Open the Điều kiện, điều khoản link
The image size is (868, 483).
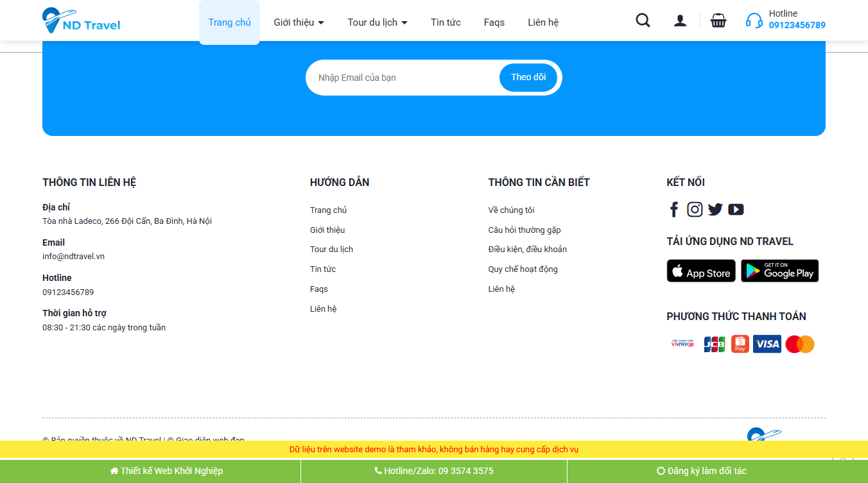pyautogui.click(x=528, y=250)
